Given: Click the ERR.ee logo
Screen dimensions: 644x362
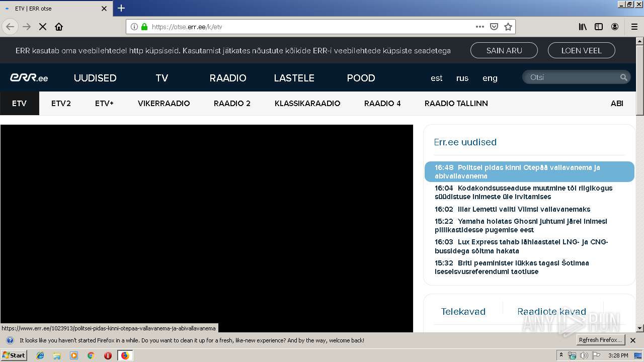Looking at the screenshot, I should [29, 78].
